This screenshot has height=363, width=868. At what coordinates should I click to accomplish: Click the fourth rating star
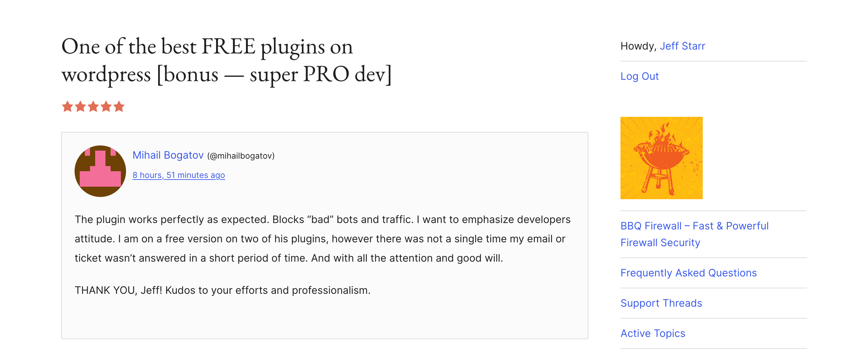tap(106, 107)
